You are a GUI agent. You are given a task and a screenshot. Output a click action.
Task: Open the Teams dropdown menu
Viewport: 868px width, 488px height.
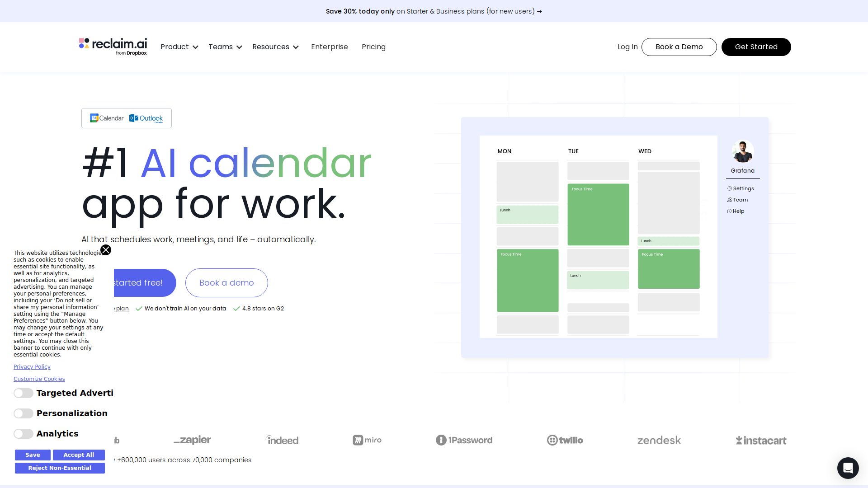click(225, 47)
